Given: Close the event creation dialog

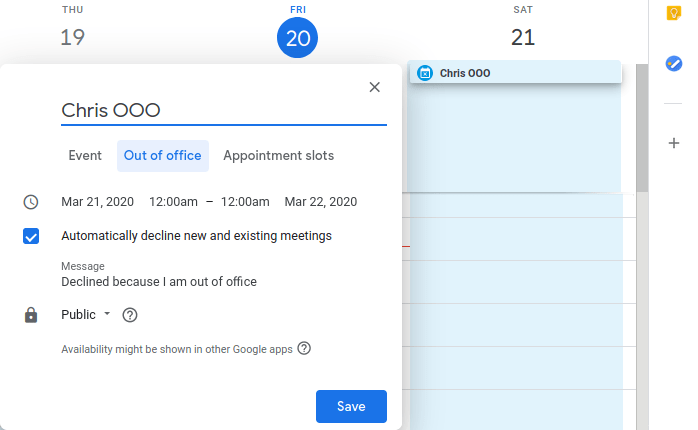Looking at the screenshot, I should point(375,87).
